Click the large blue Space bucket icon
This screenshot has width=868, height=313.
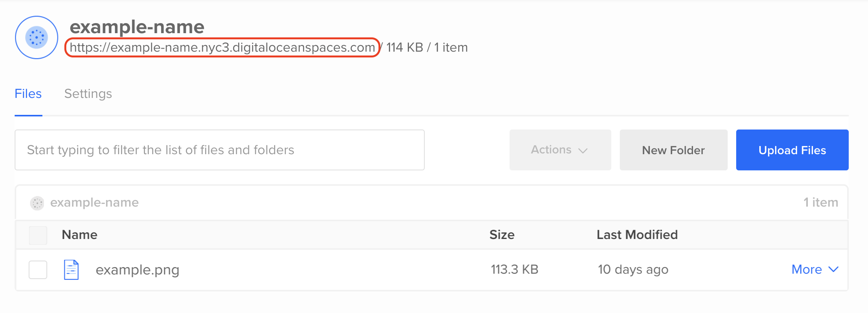[x=37, y=37]
